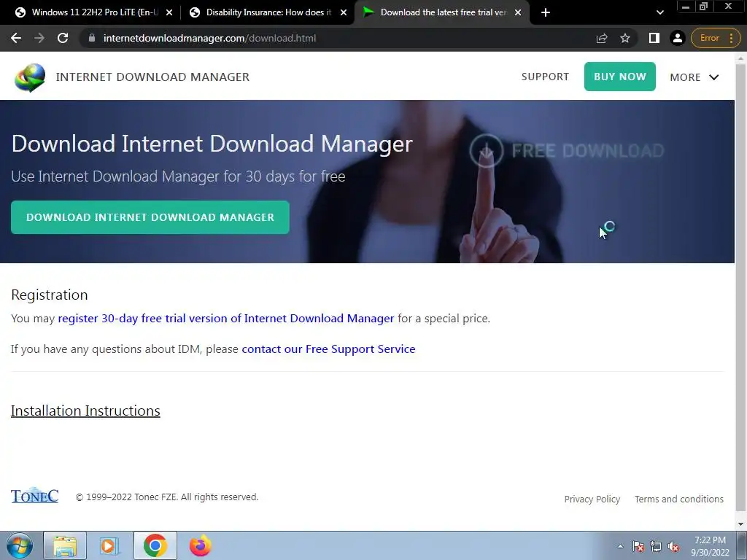
Task: Open contact our Free Support Service link
Action: [x=328, y=349]
